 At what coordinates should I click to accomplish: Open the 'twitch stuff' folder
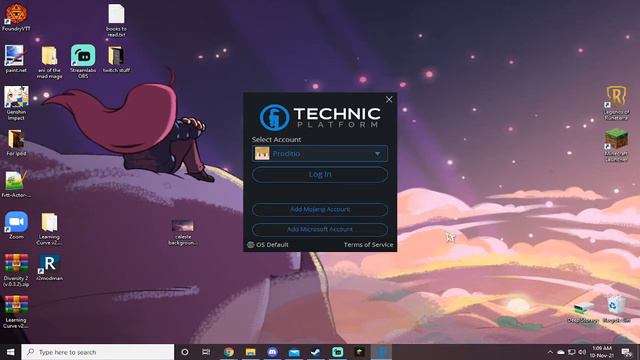tap(116, 59)
